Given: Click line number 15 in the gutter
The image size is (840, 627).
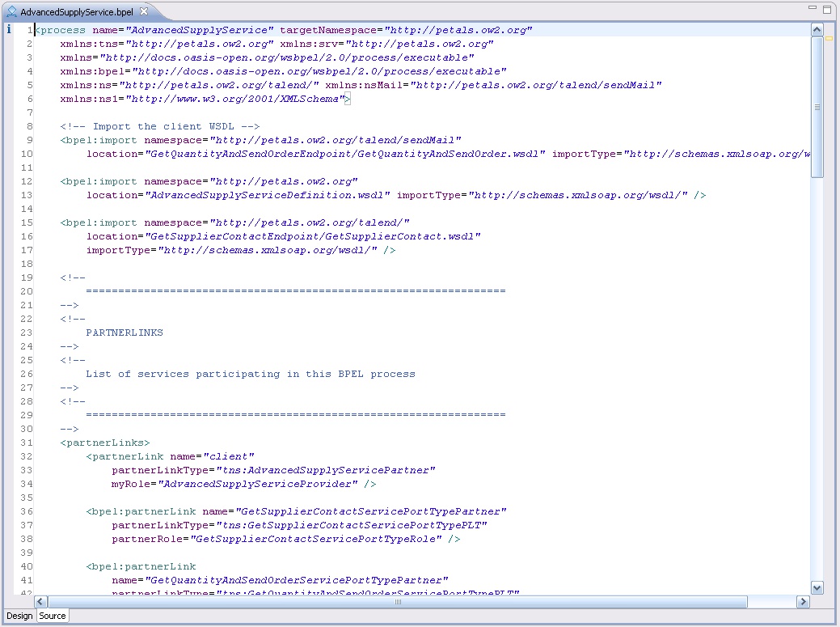Looking at the screenshot, I should (27, 222).
